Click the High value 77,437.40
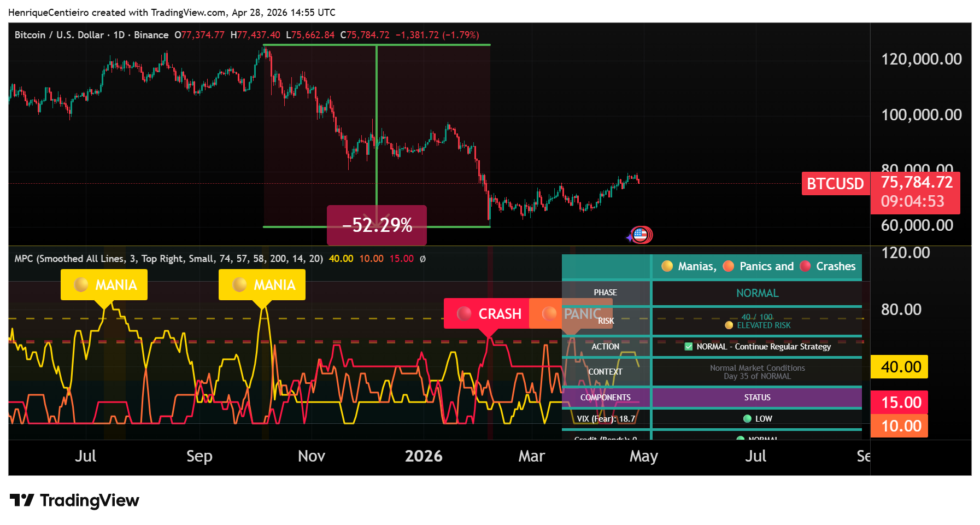This screenshot has height=525, width=980. pyautogui.click(x=259, y=35)
